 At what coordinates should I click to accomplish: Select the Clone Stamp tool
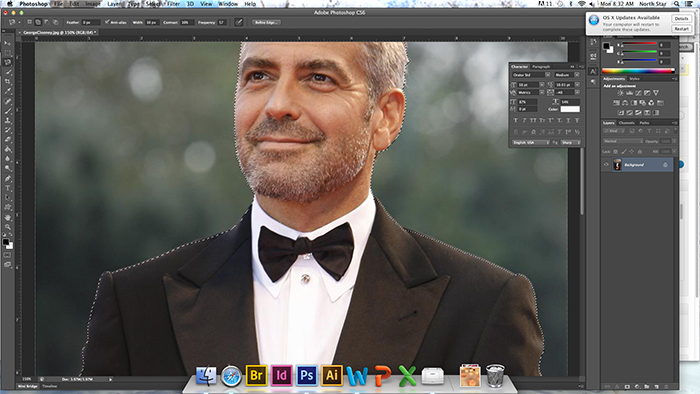[x=8, y=120]
